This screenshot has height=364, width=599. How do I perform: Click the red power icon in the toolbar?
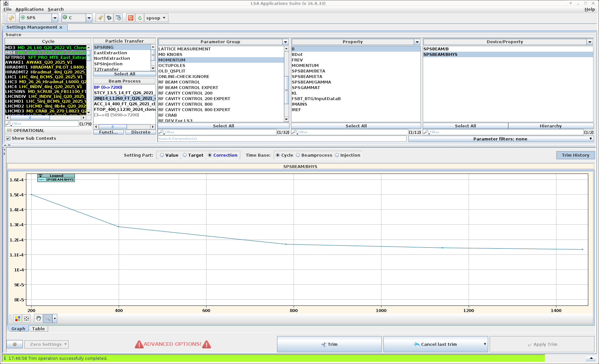tap(130, 18)
